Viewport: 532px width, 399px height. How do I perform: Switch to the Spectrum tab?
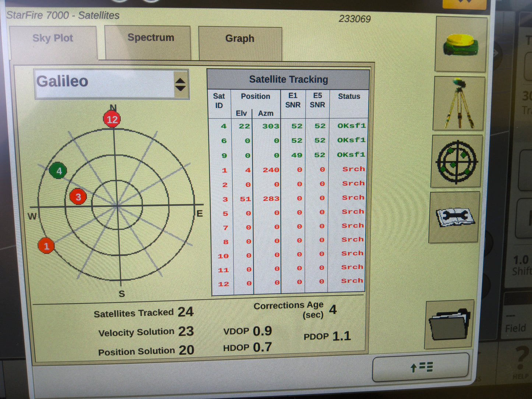[x=148, y=42]
